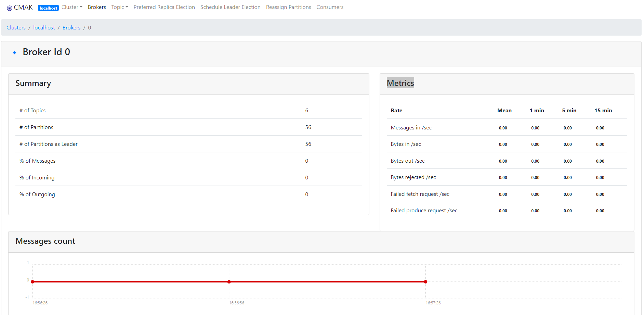Click the 'Messages in /sec' metric row
Screen dimensions: 644x315
click(507, 128)
